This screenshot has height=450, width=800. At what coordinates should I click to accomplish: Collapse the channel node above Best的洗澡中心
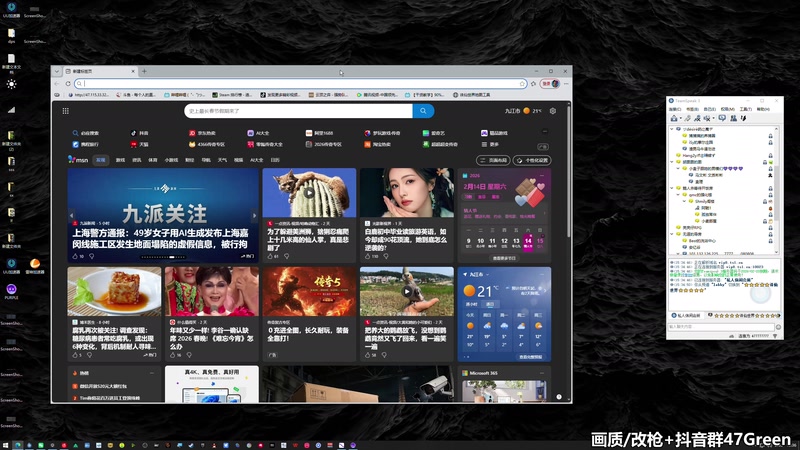(671, 234)
